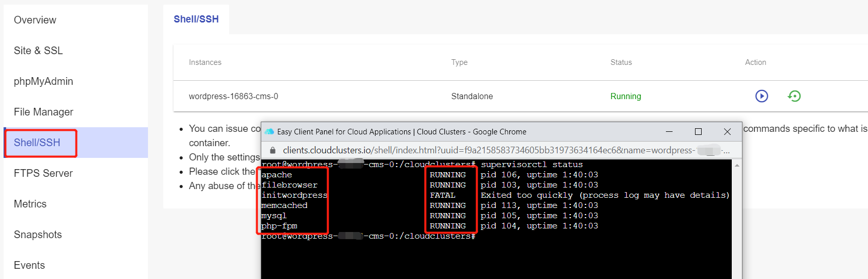Click the initwordpress process line in terminal
The image size is (868, 279).
495,195
